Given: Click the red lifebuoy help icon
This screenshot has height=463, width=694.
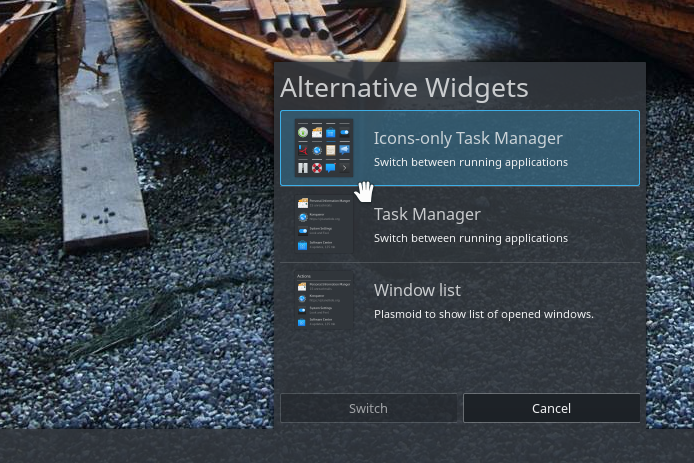Looking at the screenshot, I should point(317,168).
